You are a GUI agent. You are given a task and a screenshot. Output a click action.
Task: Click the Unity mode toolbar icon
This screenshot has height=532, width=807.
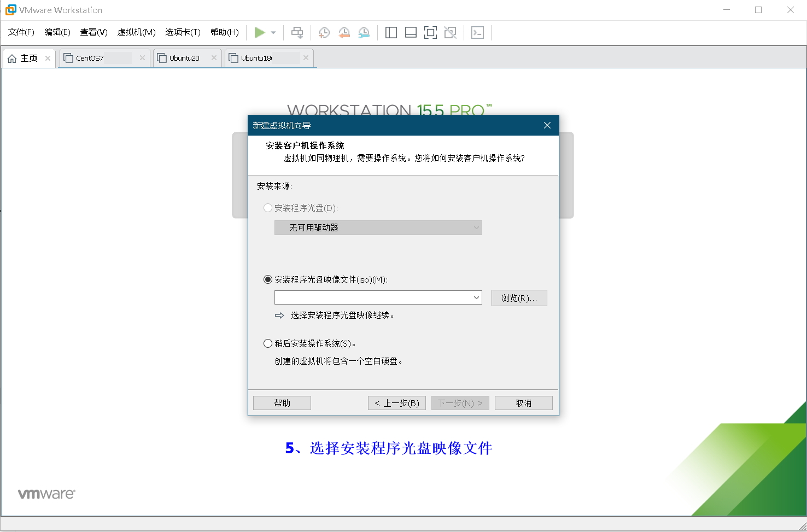[x=450, y=33]
